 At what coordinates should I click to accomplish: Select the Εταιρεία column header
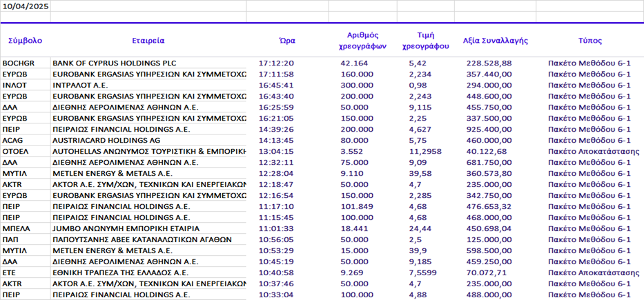(148, 41)
